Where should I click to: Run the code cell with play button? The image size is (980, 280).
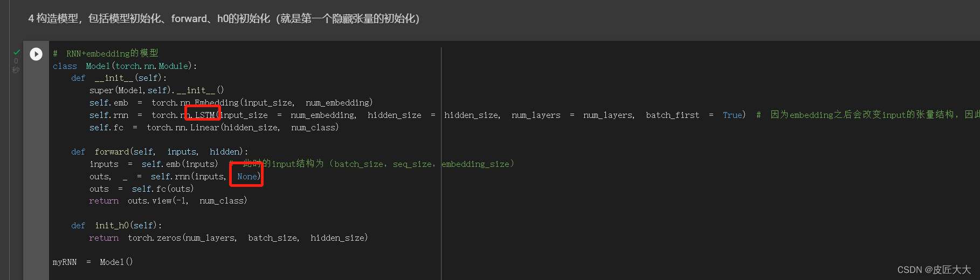(36, 54)
